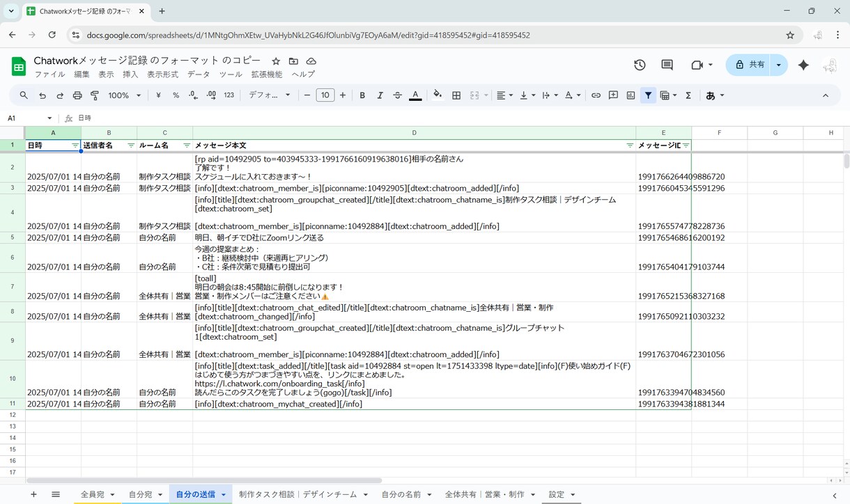
Task: Open the 送信者名 column filter
Action: click(x=131, y=145)
